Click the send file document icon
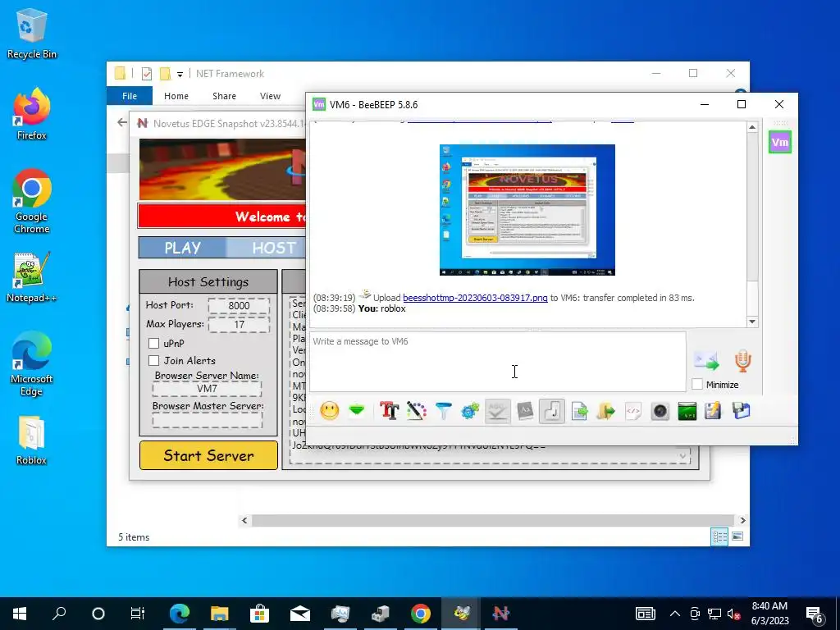Image resolution: width=840 pixels, height=630 pixels. 579,411
